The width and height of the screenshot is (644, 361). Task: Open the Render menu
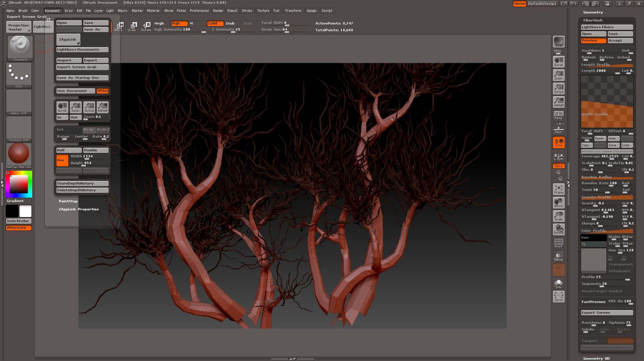(x=218, y=11)
